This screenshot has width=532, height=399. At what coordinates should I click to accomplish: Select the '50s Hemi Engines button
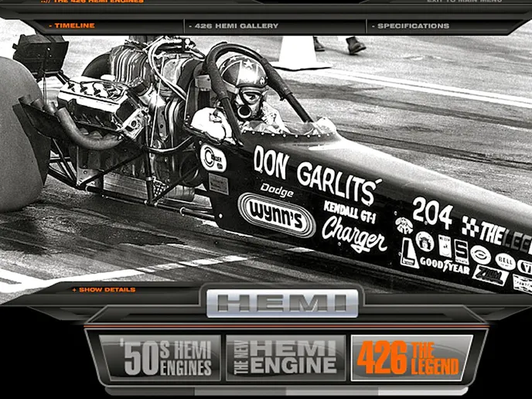pos(155,357)
